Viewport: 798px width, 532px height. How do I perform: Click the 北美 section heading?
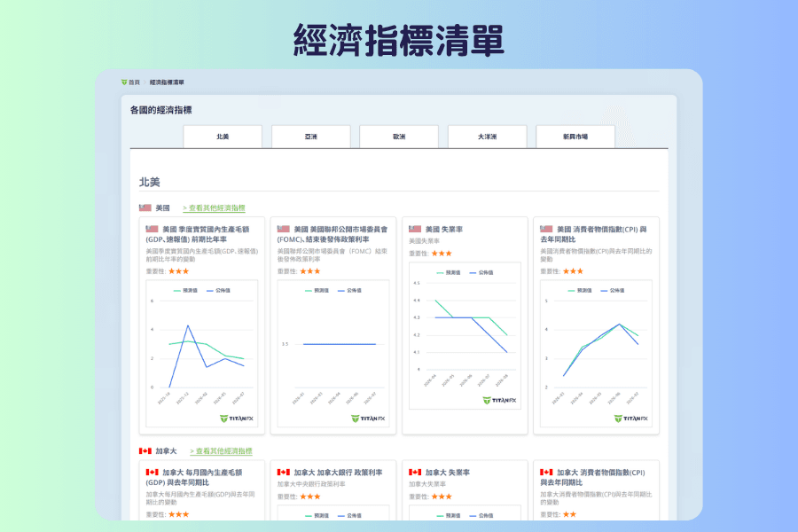(x=150, y=183)
